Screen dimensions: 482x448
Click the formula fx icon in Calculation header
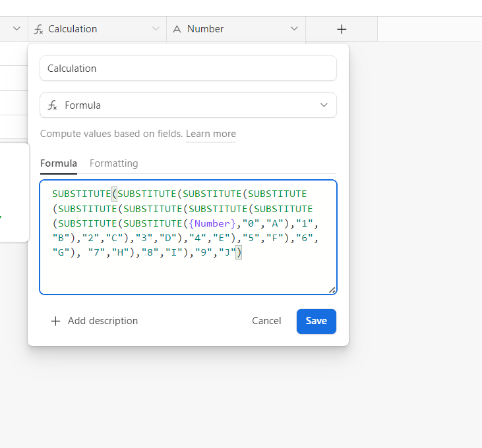[38, 29]
